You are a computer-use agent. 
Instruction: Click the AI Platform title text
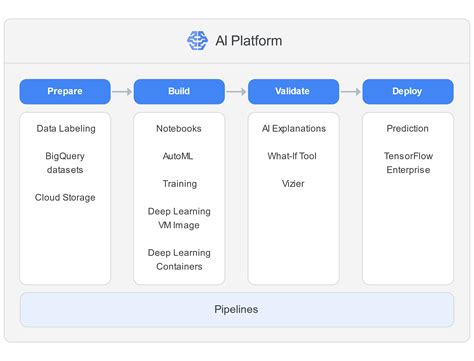(249, 41)
